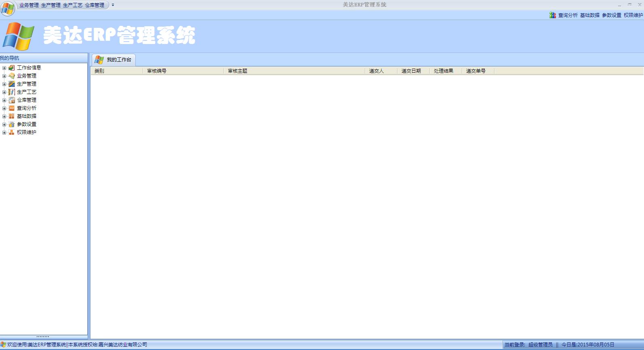Select 生产工艺 in the navigation tree
The width and height of the screenshot is (644, 350).
point(27,92)
